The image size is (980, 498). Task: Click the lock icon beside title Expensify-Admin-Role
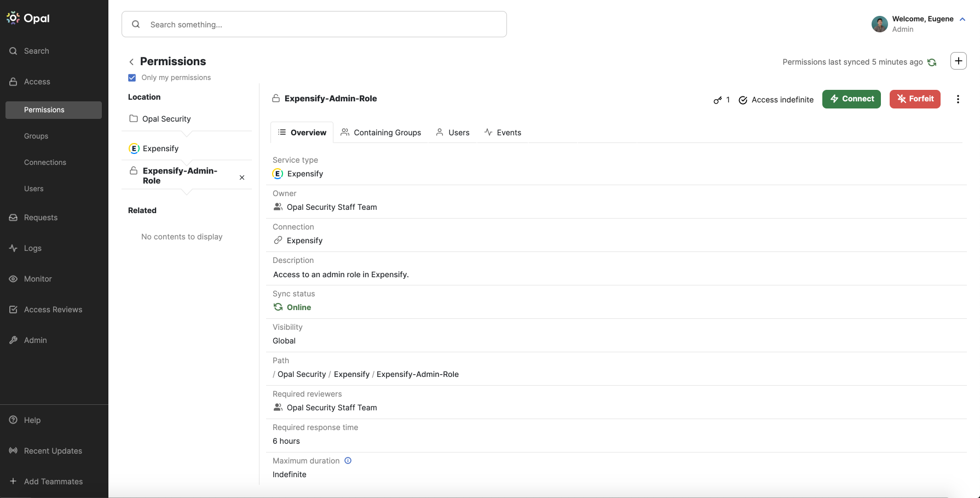[x=276, y=99]
